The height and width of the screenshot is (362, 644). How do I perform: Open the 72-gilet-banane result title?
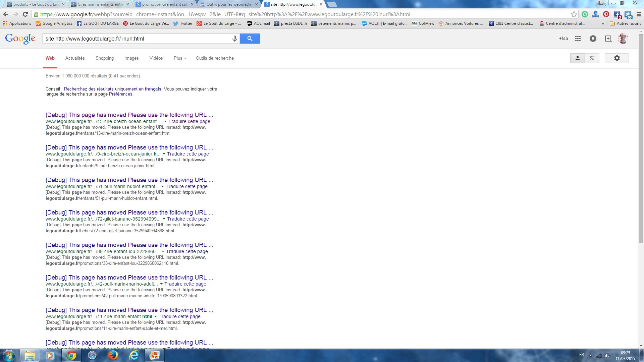tap(129, 213)
